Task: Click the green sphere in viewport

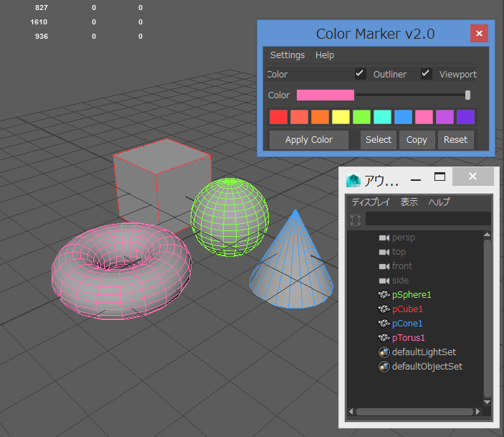Action: tap(230, 217)
